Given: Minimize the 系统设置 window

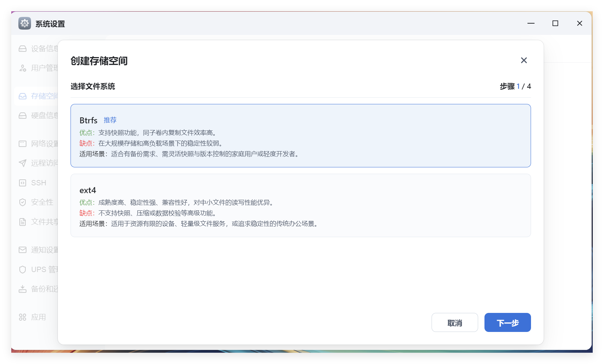Looking at the screenshot, I should point(531,23).
